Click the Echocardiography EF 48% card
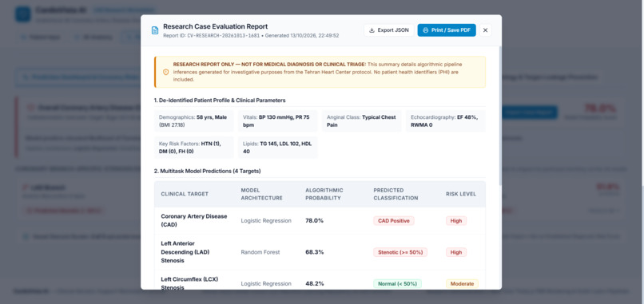Viewport: 644px width, 304px height. 446,121
